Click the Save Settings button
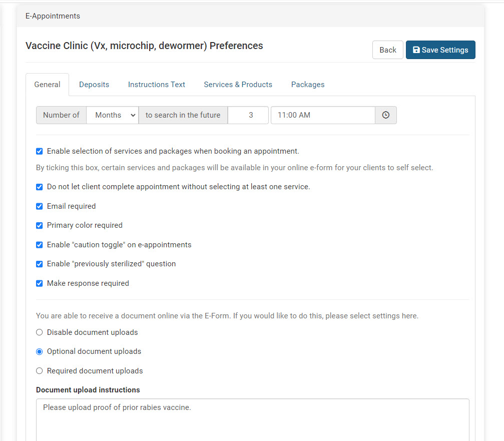 point(440,50)
